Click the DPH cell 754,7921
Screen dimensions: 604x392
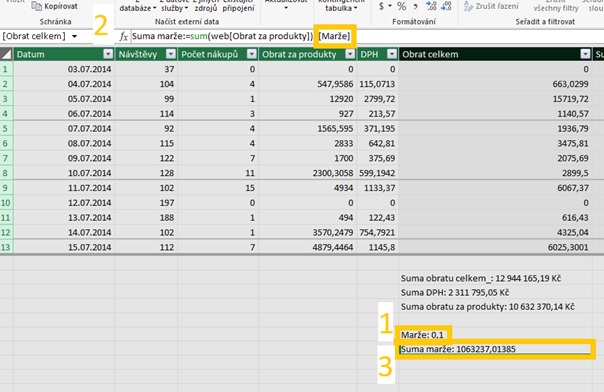378,233
